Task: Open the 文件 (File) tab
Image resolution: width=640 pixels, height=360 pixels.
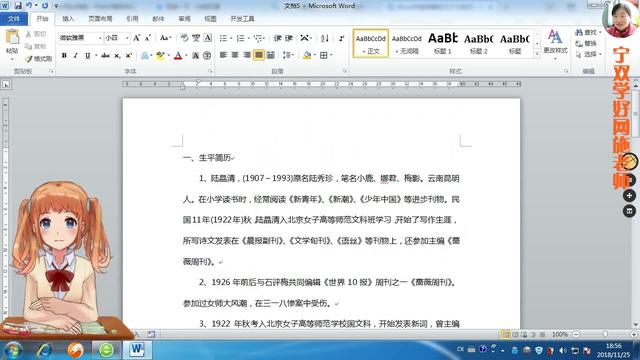Action: 14,19
